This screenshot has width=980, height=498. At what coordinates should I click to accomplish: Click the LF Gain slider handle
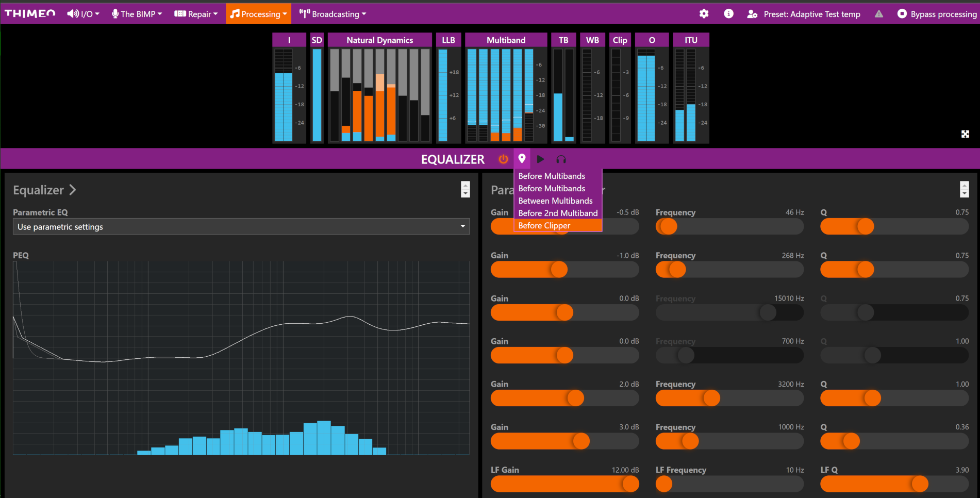630,484
